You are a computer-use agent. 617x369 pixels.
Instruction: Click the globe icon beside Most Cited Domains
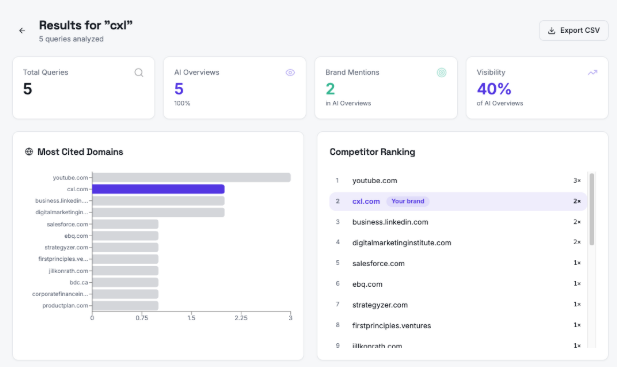click(x=29, y=151)
